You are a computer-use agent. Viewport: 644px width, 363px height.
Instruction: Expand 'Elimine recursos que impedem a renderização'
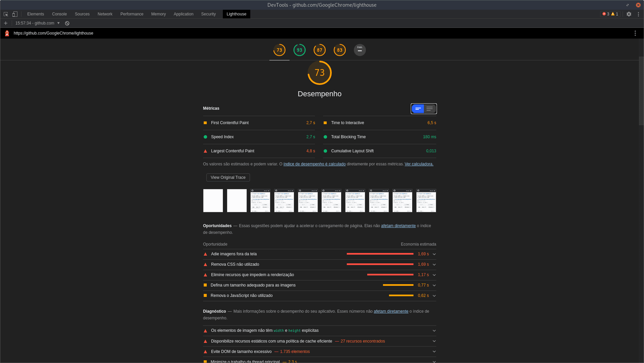(320, 275)
